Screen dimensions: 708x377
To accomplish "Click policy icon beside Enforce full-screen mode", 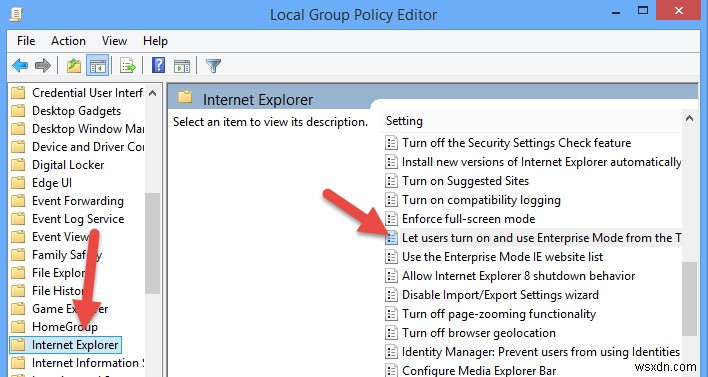I will pyautogui.click(x=391, y=219).
